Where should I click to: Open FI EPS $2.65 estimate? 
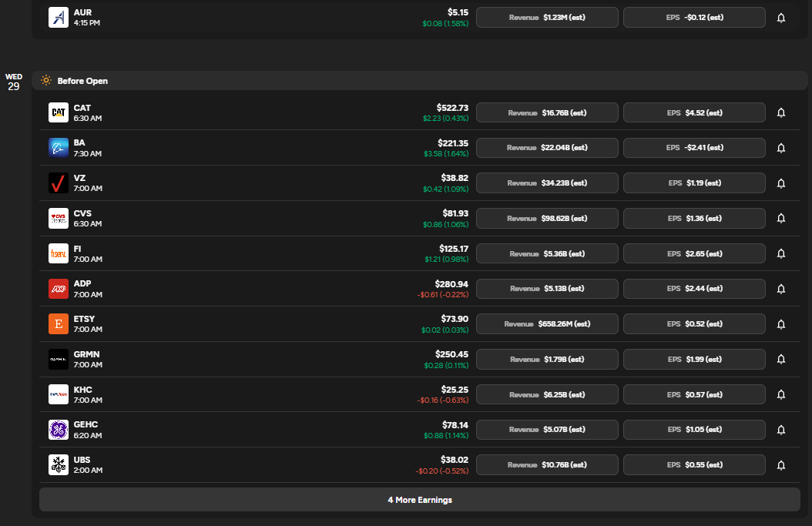[x=694, y=253]
